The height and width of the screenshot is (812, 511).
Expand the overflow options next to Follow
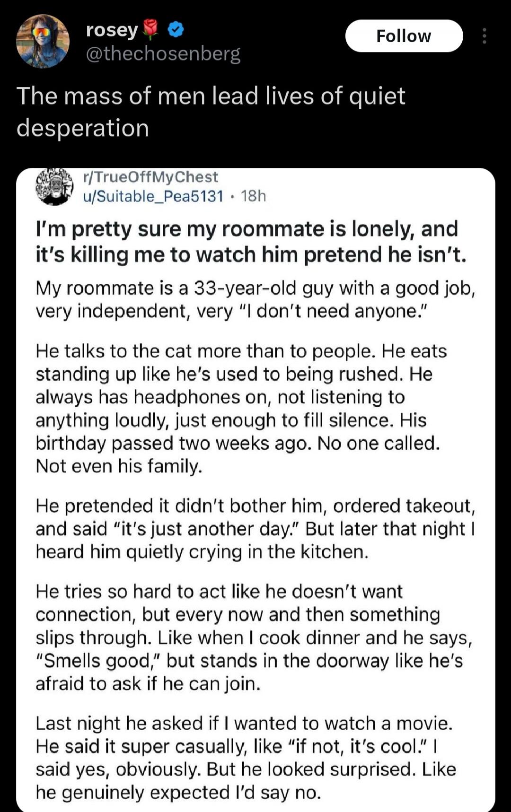pos(485,35)
